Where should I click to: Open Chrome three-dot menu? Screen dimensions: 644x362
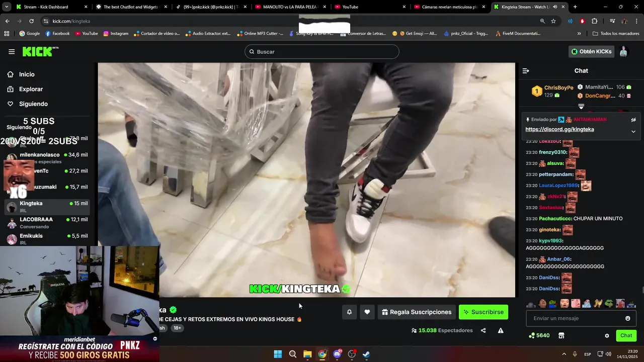636,21
